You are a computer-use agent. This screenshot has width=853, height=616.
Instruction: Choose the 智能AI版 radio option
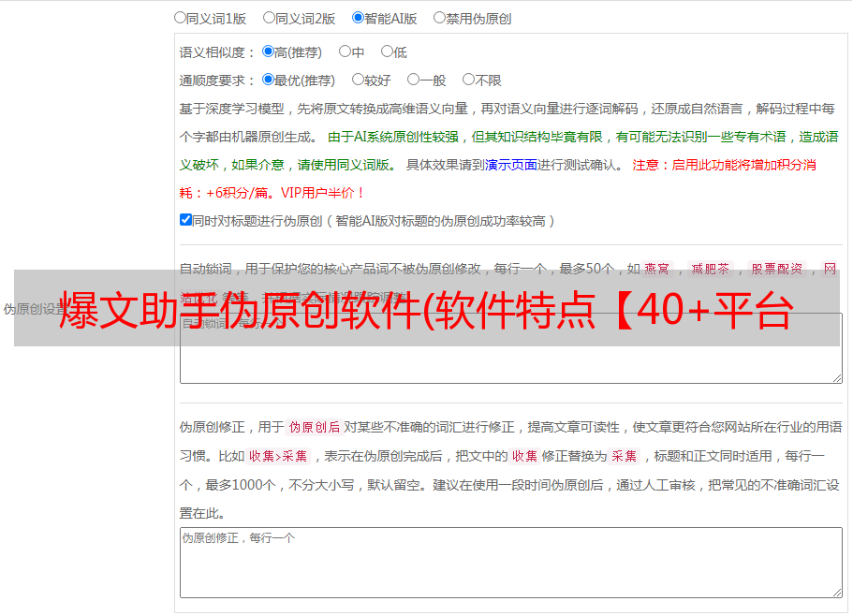pyautogui.click(x=358, y=18)
